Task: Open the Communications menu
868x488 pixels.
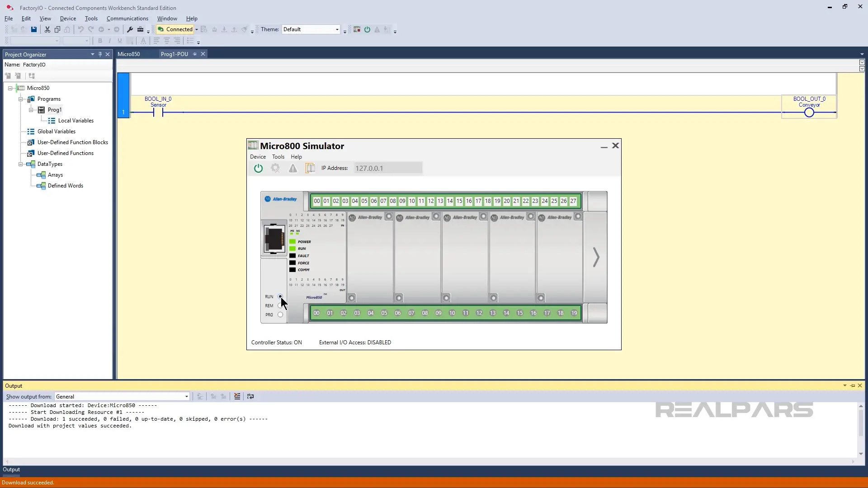Action: pyautogui.click(x=127, y=19)
